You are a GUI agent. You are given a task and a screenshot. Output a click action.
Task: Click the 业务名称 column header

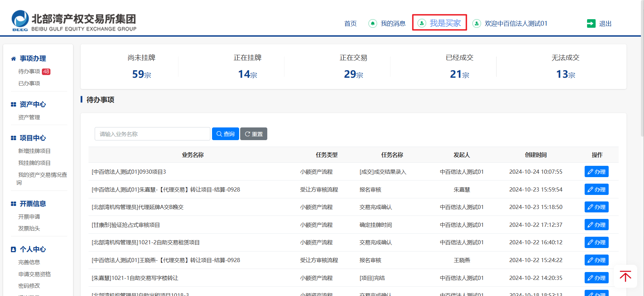193,155
